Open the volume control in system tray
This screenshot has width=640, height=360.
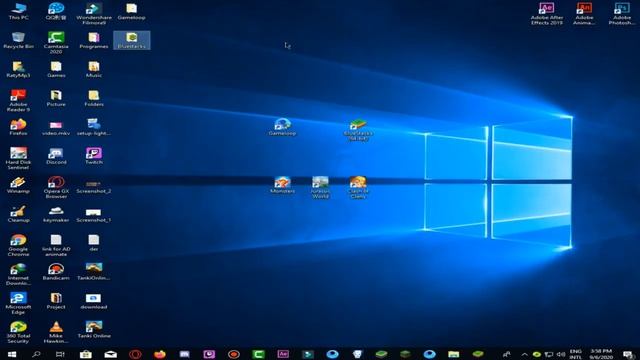click(561, 354)
